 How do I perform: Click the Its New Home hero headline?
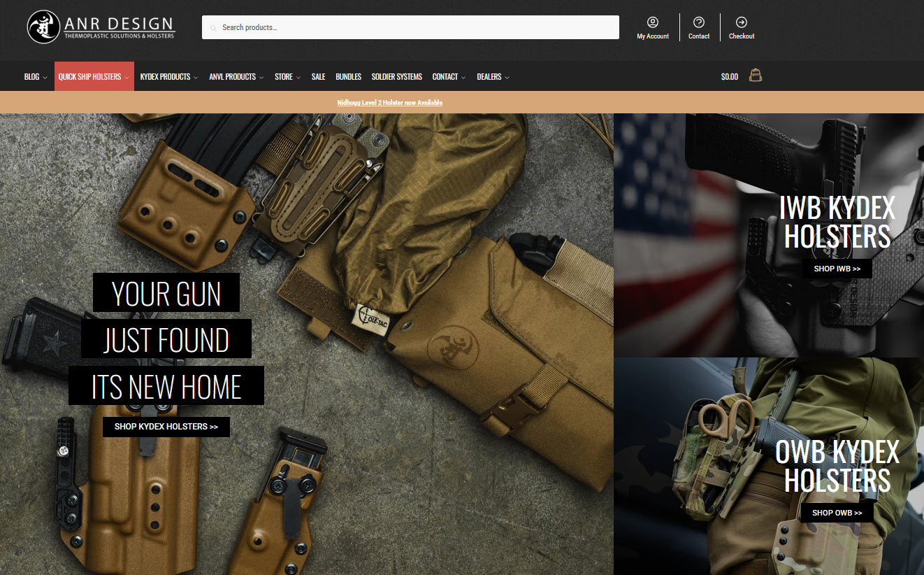pos(166,385)
